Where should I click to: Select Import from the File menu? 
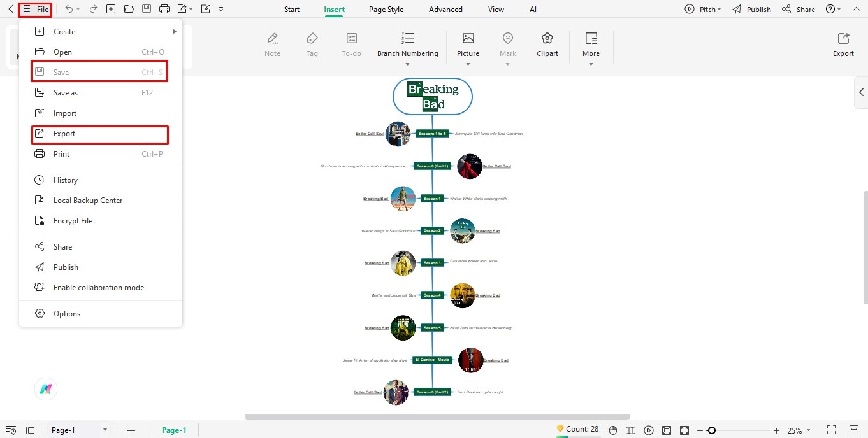click(101, 113)
